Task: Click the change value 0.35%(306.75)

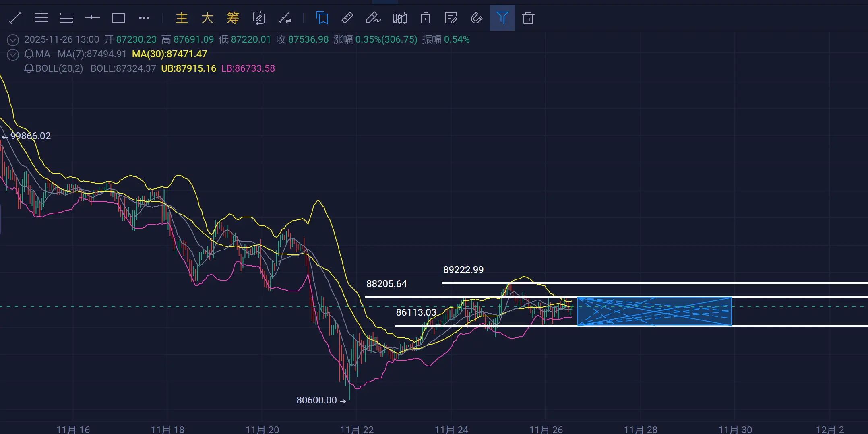Action: [386, 39]
